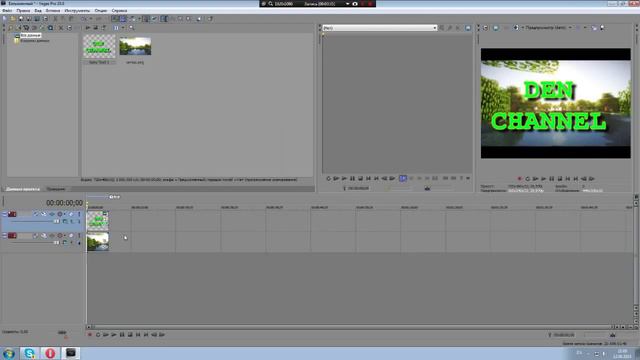Click the Save project disk icon
This screenshot has height=360, width=640.
pos(21,18)
